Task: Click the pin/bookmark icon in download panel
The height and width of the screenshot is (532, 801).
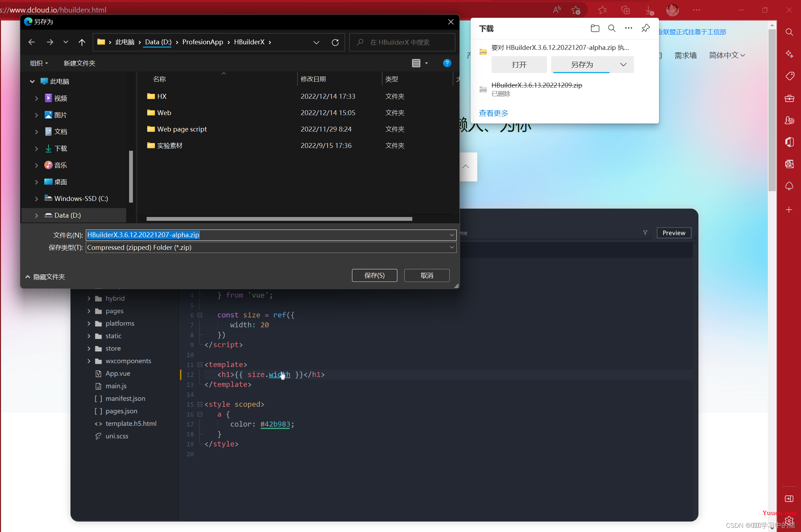Action: coord(646,29)
